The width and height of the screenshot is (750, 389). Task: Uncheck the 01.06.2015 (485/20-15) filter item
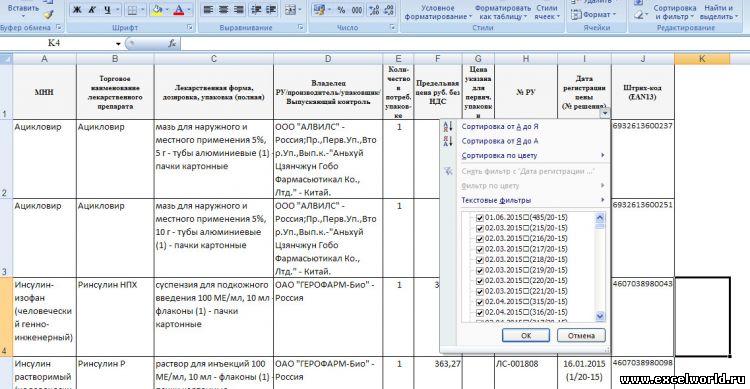coord(480,218)
